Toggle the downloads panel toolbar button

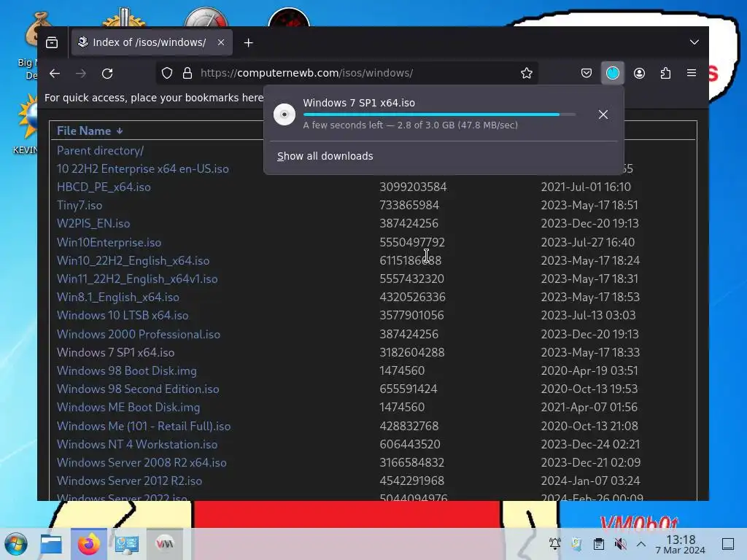[613, 74]
